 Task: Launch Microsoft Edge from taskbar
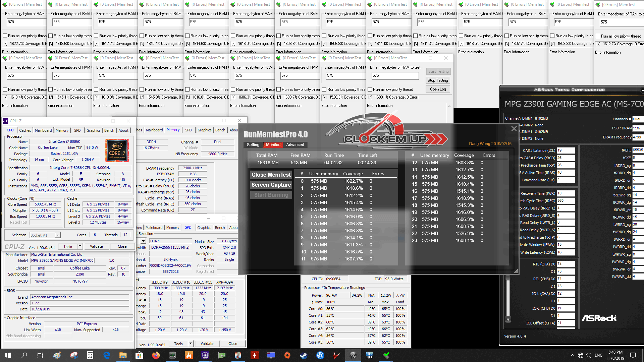click(x=107, y=355)
